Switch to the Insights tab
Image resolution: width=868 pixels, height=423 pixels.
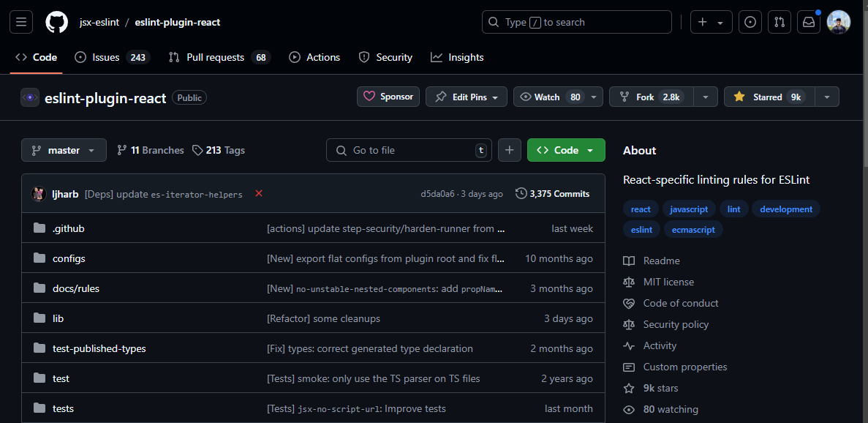(x=457, y=57)
